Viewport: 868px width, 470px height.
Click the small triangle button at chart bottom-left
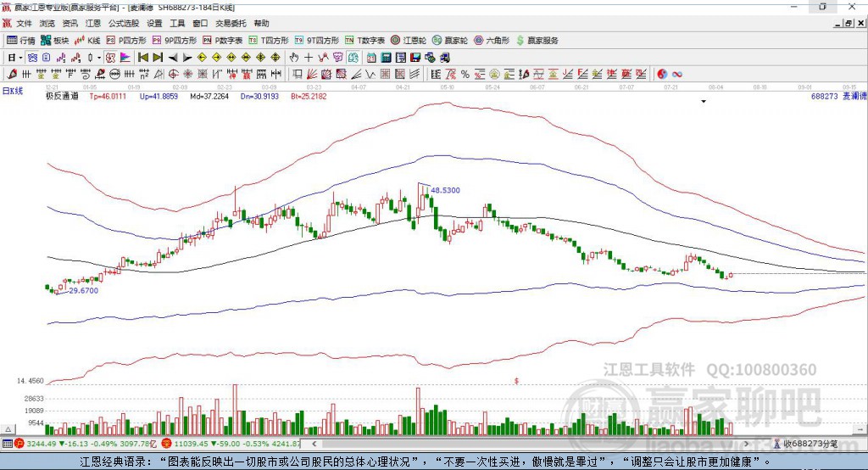[8, 429]
